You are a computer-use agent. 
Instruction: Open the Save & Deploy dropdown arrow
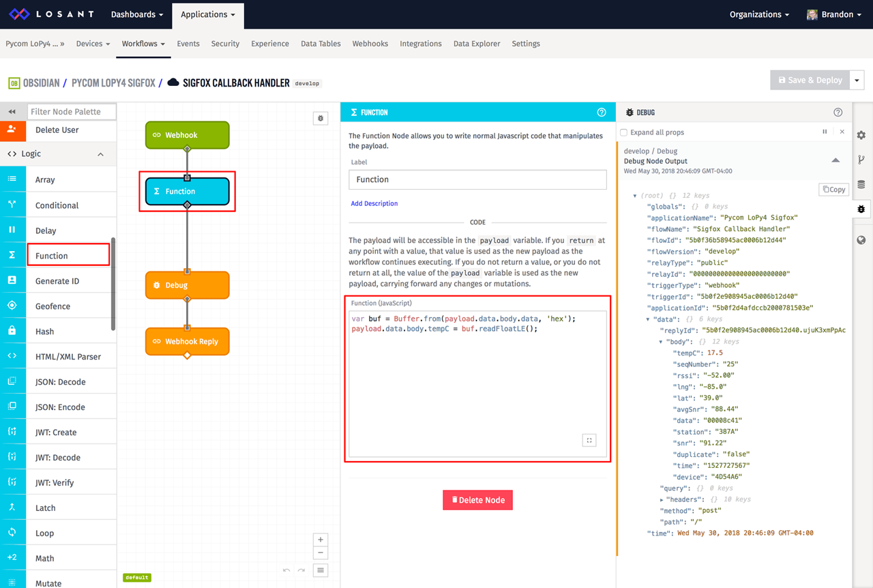[858, 80]
